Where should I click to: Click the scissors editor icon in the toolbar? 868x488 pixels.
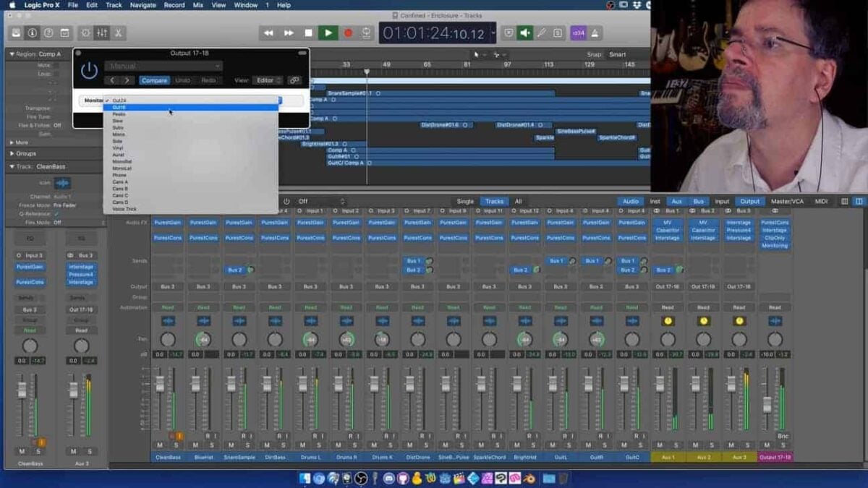pos(119,33)
